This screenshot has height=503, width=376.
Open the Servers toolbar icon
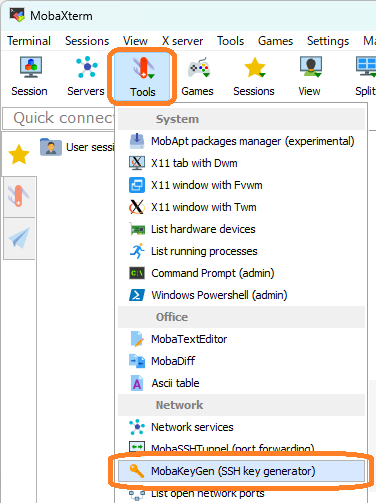point(86,76)
